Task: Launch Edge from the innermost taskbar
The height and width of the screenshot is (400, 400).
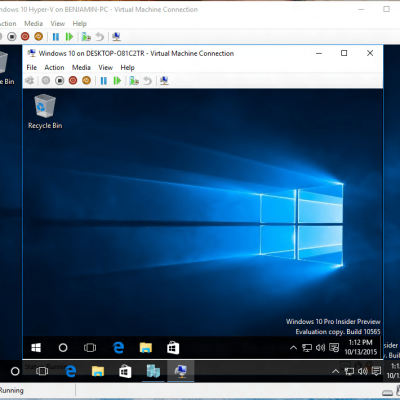Action: (118, 348)
